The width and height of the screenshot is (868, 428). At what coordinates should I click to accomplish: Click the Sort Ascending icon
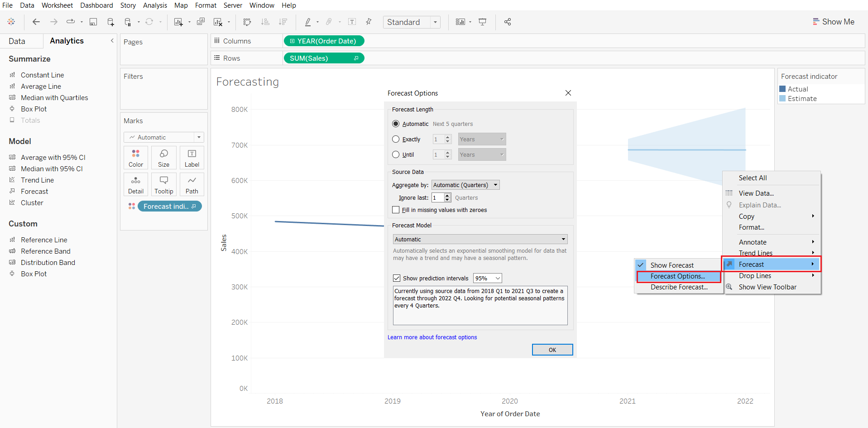pyautogui.click(x=265, y=22)
